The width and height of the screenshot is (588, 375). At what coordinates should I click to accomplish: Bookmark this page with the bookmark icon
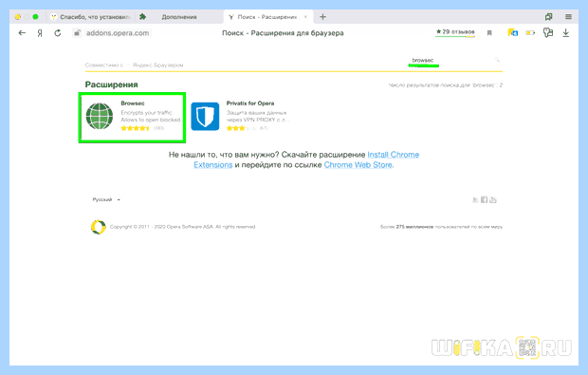click(x=489, y=33)
